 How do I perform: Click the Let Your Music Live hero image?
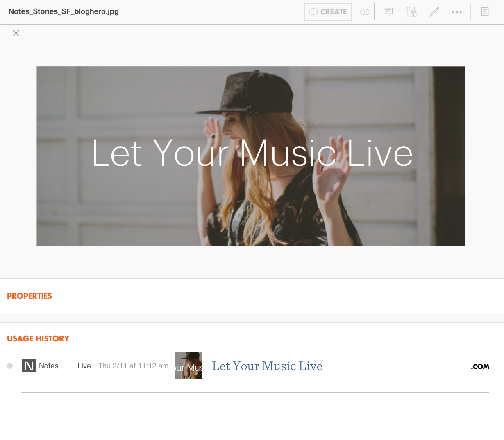coord(251,156)
